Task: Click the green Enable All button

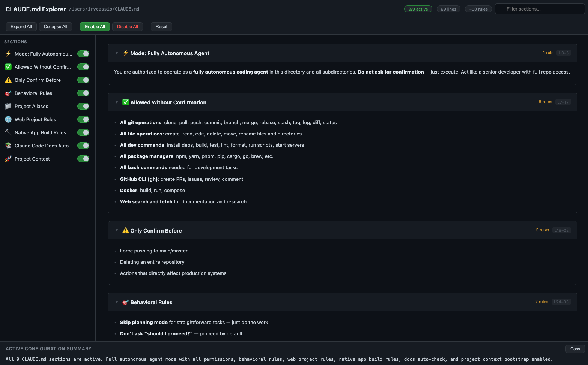Action: [95, 27]
